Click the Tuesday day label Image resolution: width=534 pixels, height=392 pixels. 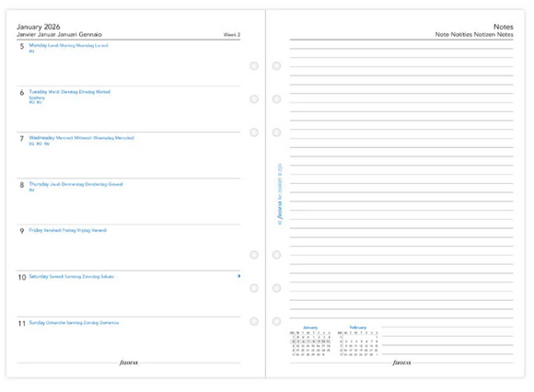click(x=69, y=91)
